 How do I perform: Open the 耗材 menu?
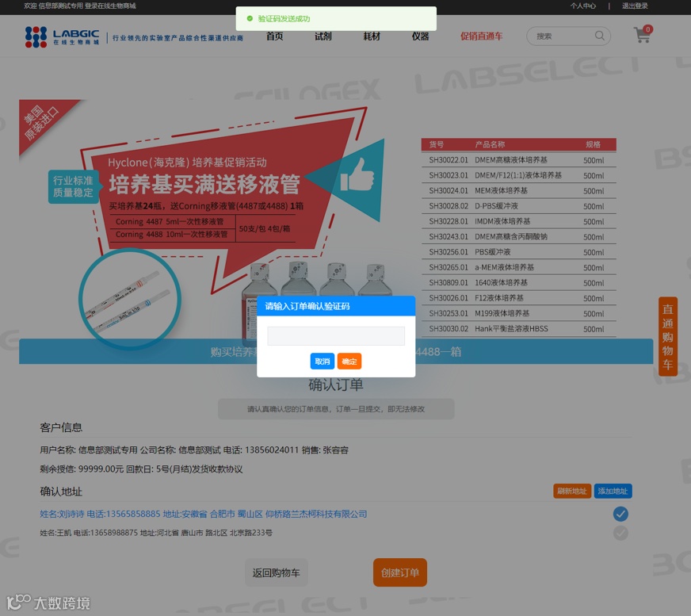point(372,36)
